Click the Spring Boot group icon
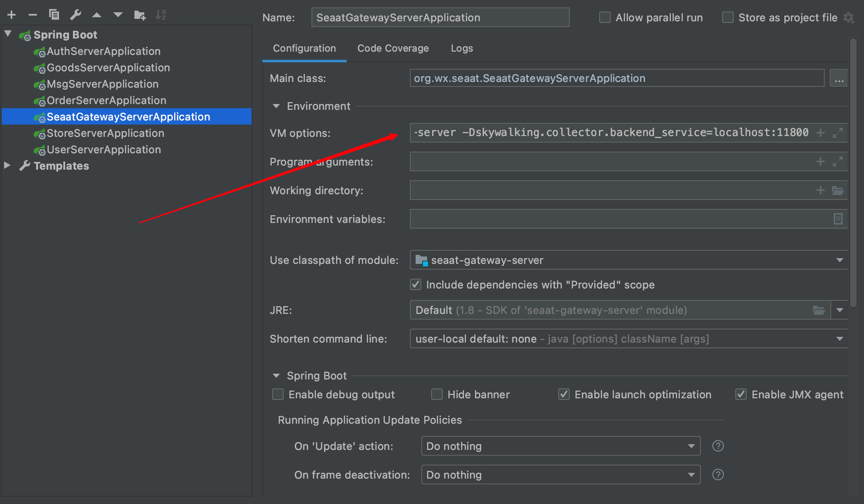Viewport: 864px width, 504px height. [25, 35]
